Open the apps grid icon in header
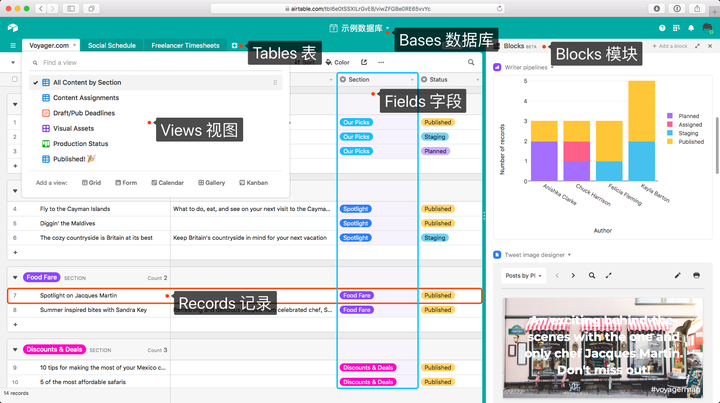Screen dimensions: 720x403 pyautogui.click(x=676, y=28)
